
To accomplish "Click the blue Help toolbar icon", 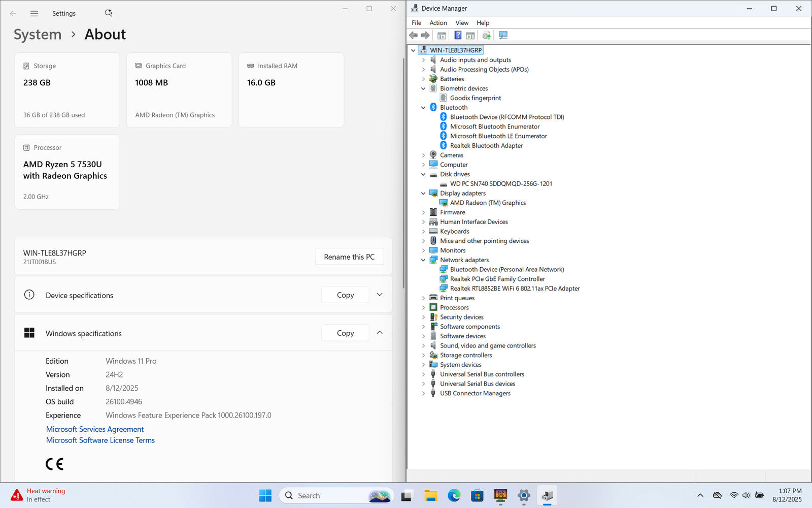I will point(458,35).
